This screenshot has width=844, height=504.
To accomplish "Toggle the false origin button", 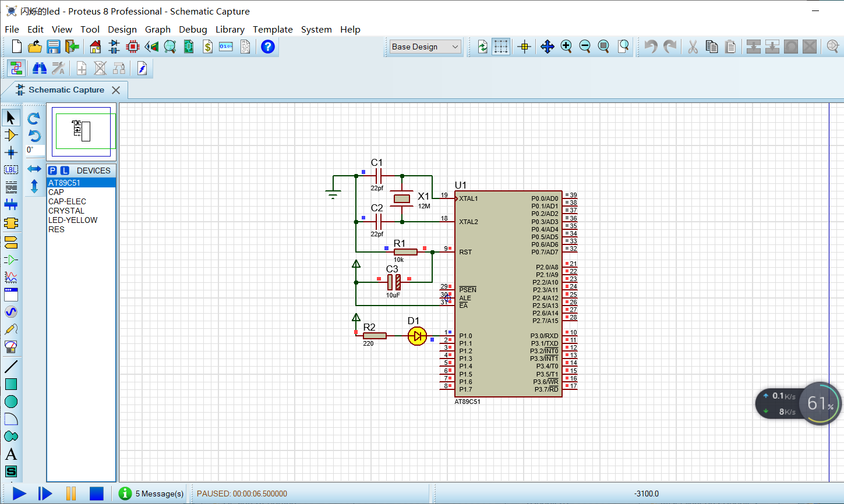I will click(524, 47).
